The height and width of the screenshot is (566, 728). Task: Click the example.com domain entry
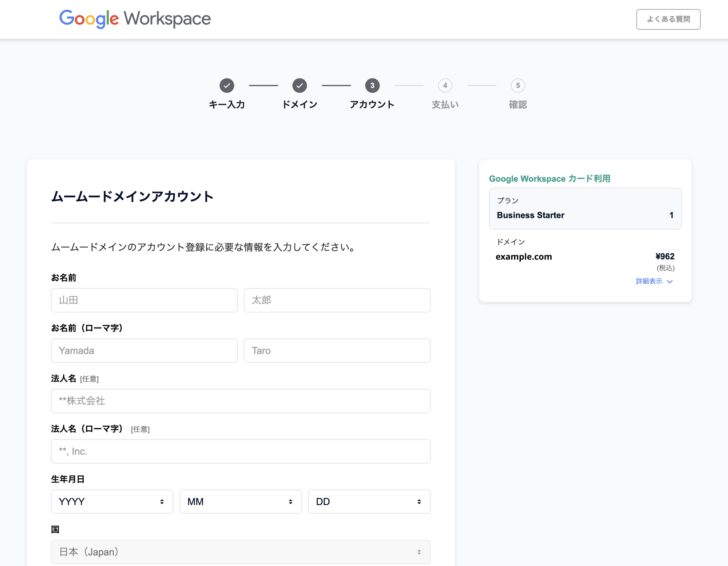pyautogui.click(x=524, y=257)
